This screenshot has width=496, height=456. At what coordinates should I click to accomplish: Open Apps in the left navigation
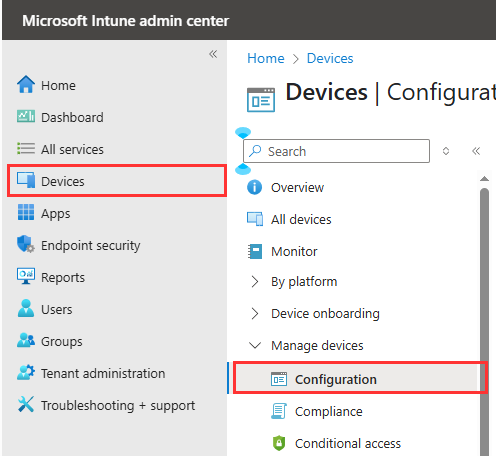click(x=115, y=213)
